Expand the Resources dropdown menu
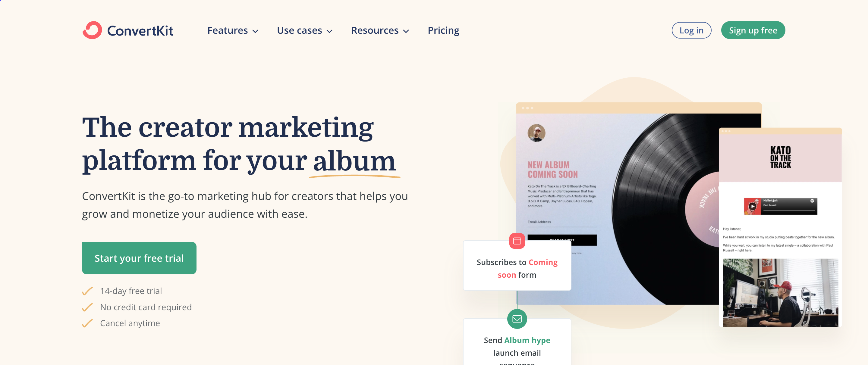 click(x=381, y=30)
